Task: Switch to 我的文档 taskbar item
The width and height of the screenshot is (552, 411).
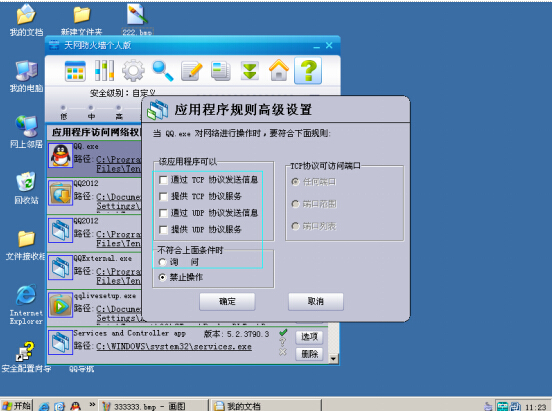Action: tap(267, 406)
